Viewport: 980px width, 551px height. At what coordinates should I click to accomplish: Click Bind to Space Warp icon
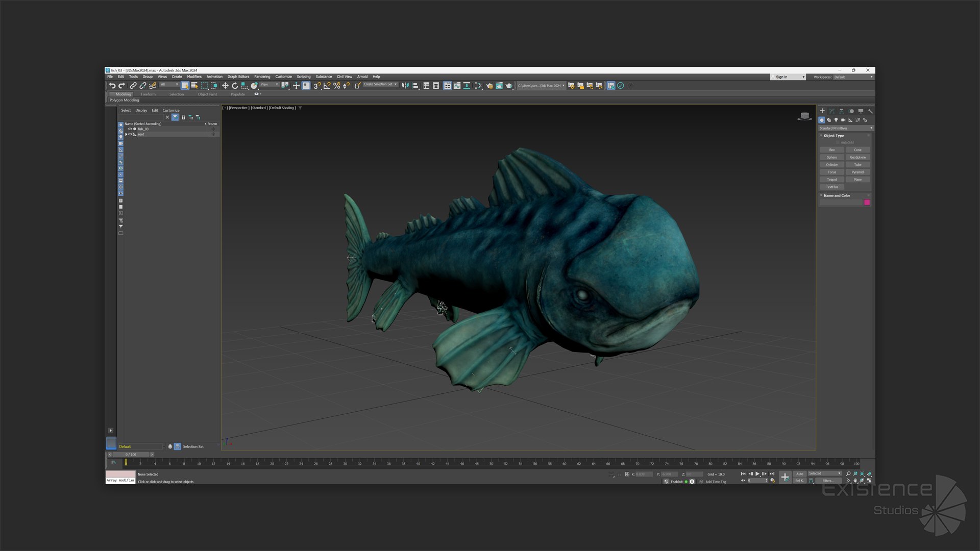click(x=153, y=86)
